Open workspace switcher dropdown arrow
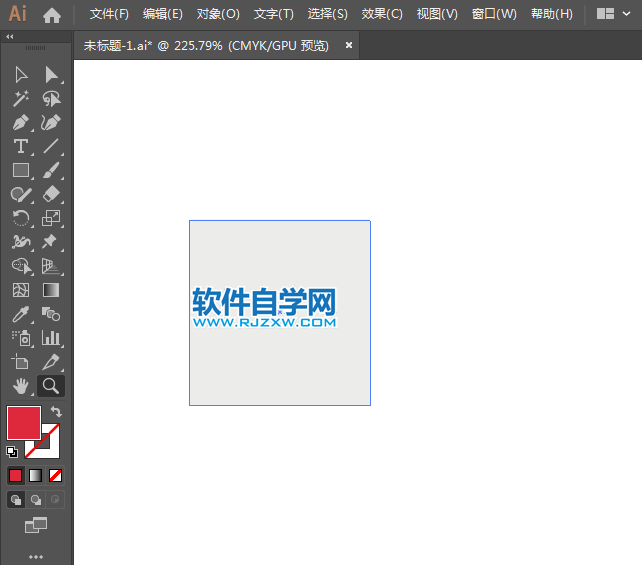The width and height of the screenshot is (642, 565). click(x=626, y=14)
